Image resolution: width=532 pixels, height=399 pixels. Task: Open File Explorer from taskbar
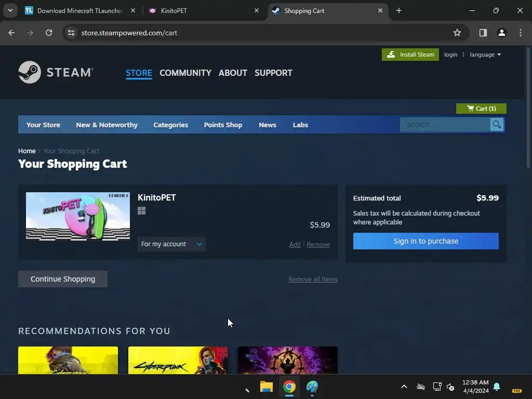tap(267, 387)
